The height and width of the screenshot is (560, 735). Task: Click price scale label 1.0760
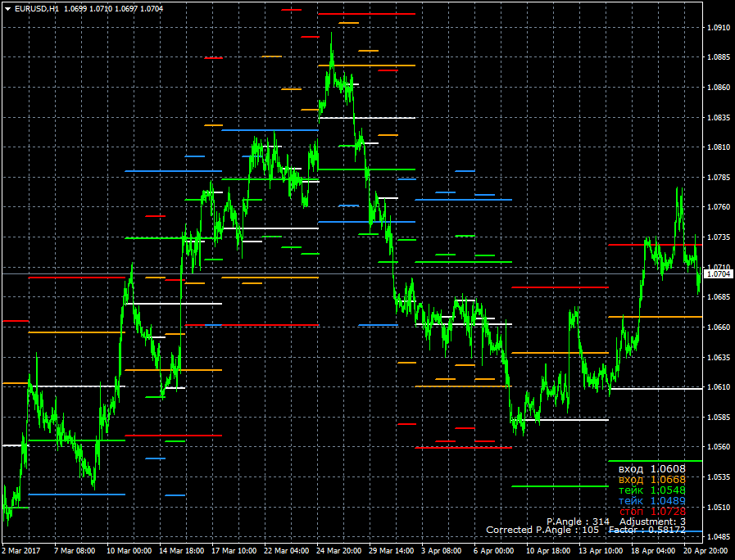coord(719,207)
